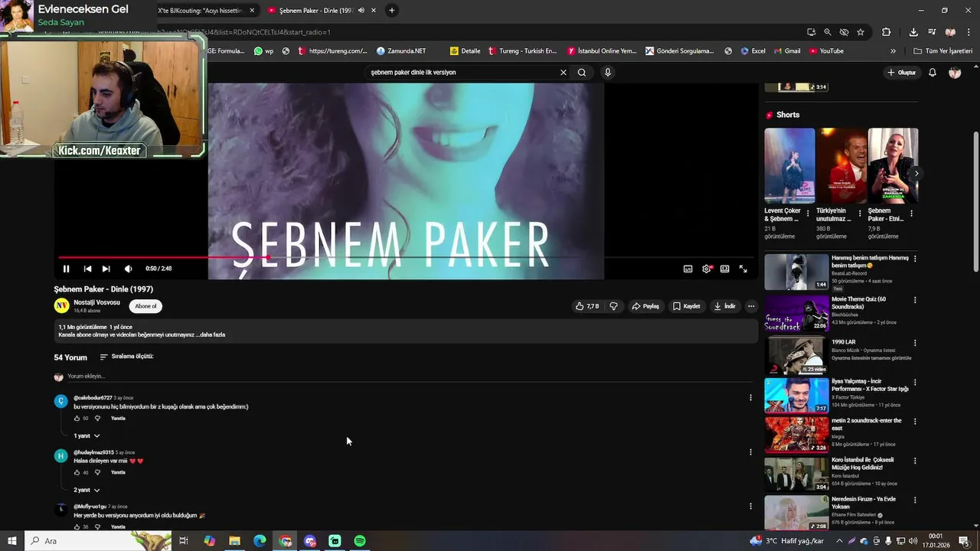Switch to theater mode
Viewport: 980px width, 551px height.
[724, 269]
